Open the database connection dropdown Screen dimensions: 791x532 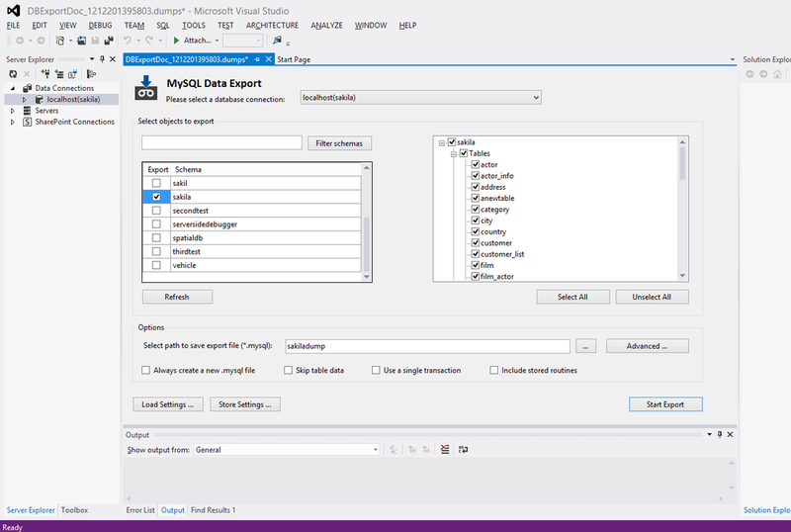pos(536,98)
